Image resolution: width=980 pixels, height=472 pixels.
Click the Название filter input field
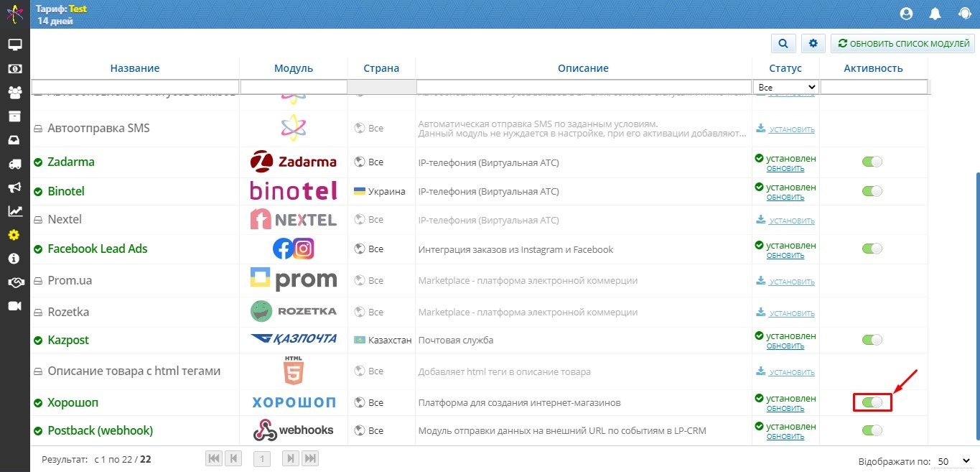pyautogui.click(x=135, y=87)
